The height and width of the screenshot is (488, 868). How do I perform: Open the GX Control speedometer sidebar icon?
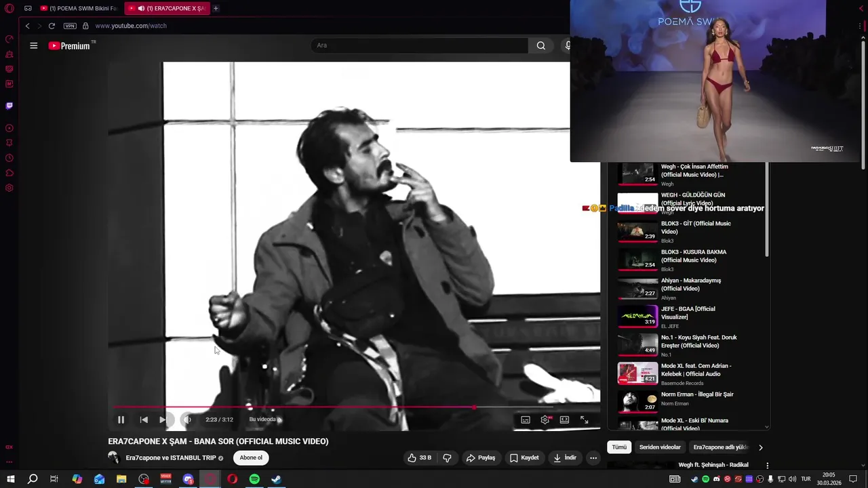click(9, 39)
